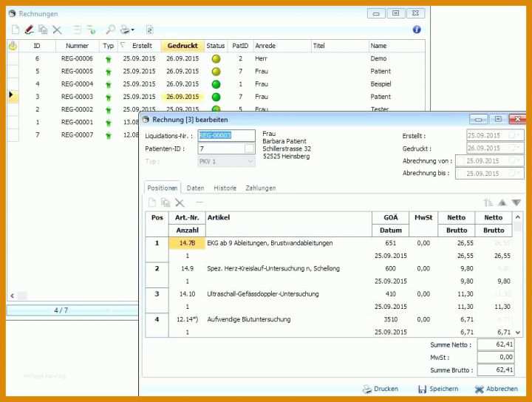Select invoice row REG-00004
532x402 pixels.
point(216,84)
